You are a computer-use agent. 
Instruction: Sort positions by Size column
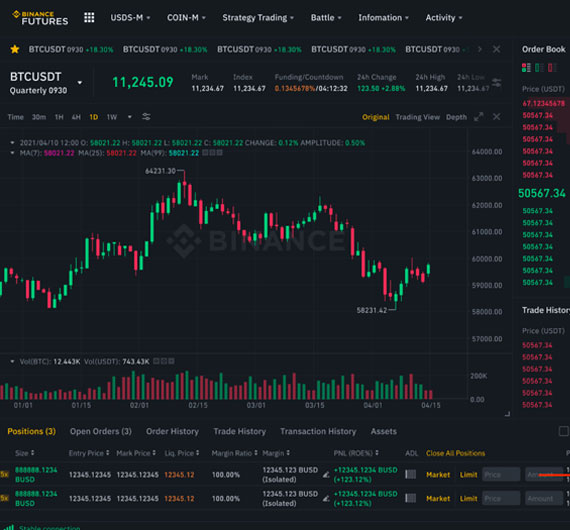pyautogui.click(x=25, y=453)
